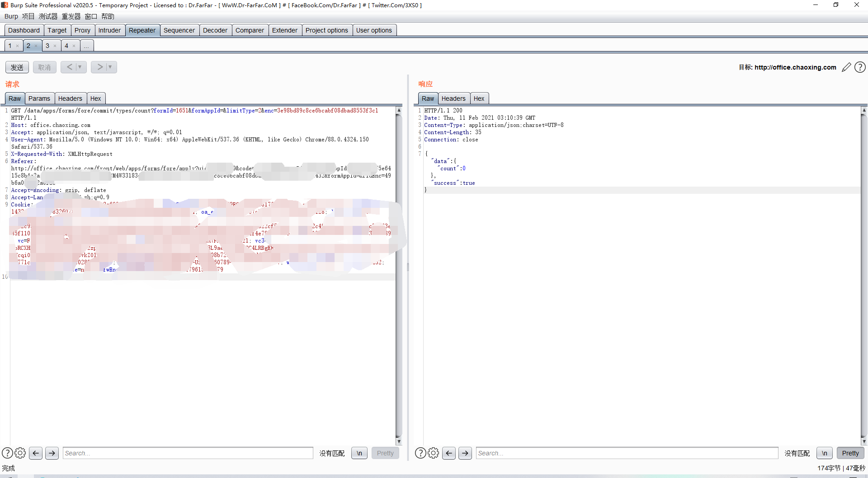This screenshot has width=868, height=478.
Task: Click scroll-down arrow of request scrollbar
Action: 399,441
